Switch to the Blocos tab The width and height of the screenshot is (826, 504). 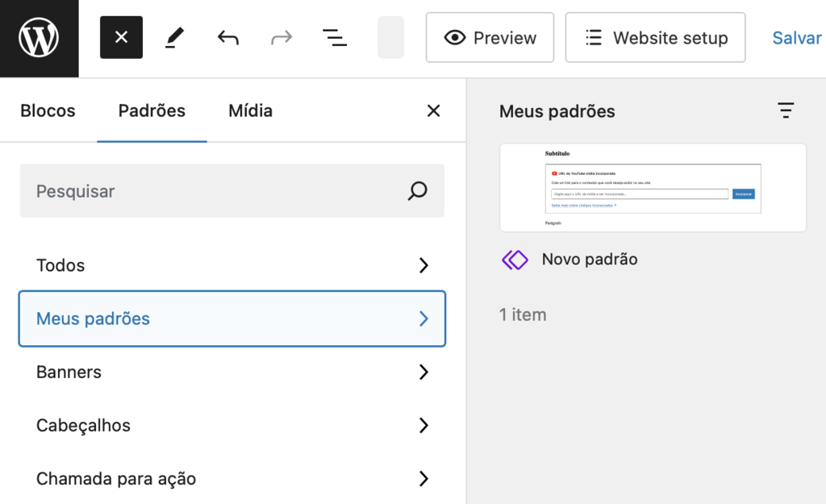47,110
